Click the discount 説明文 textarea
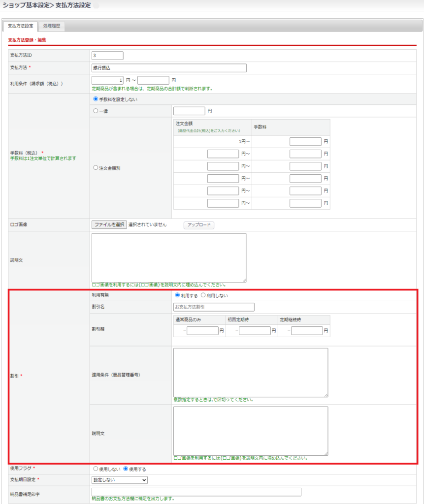This screenshot has width=424, height=504. [x=251, y=431]
